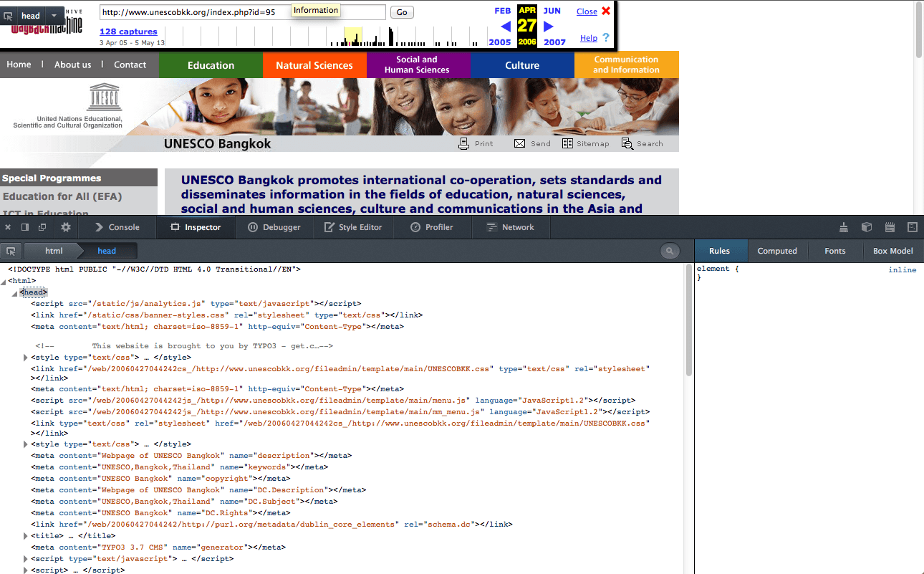Close the Wayback toolbar red X
924x574 pixels.
606,11
